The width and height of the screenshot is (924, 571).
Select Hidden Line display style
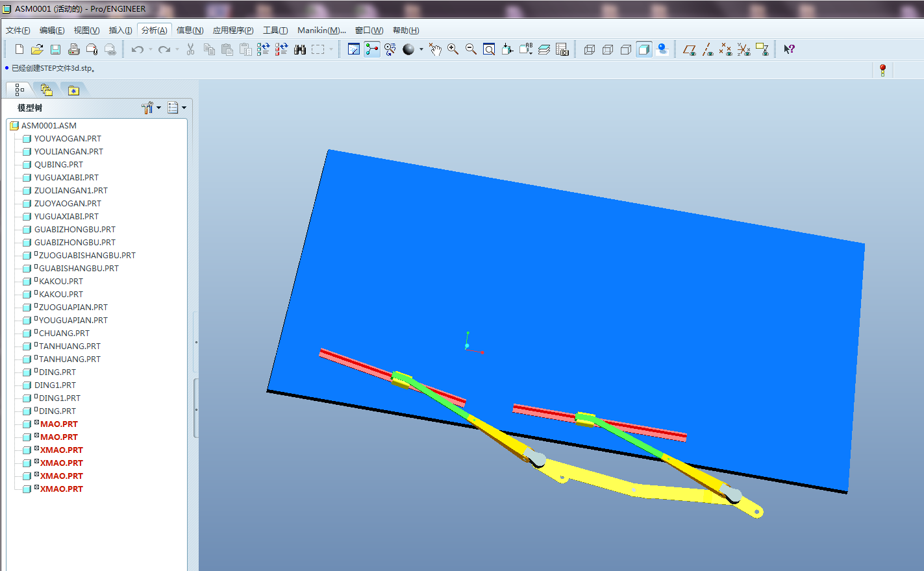[608, 49]
